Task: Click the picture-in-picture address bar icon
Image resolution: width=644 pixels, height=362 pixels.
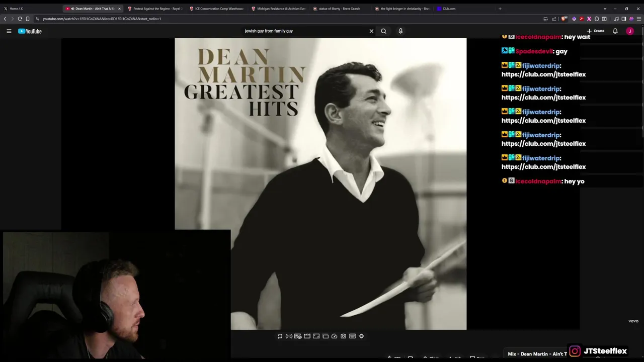Action: click(x=545, y=19)
